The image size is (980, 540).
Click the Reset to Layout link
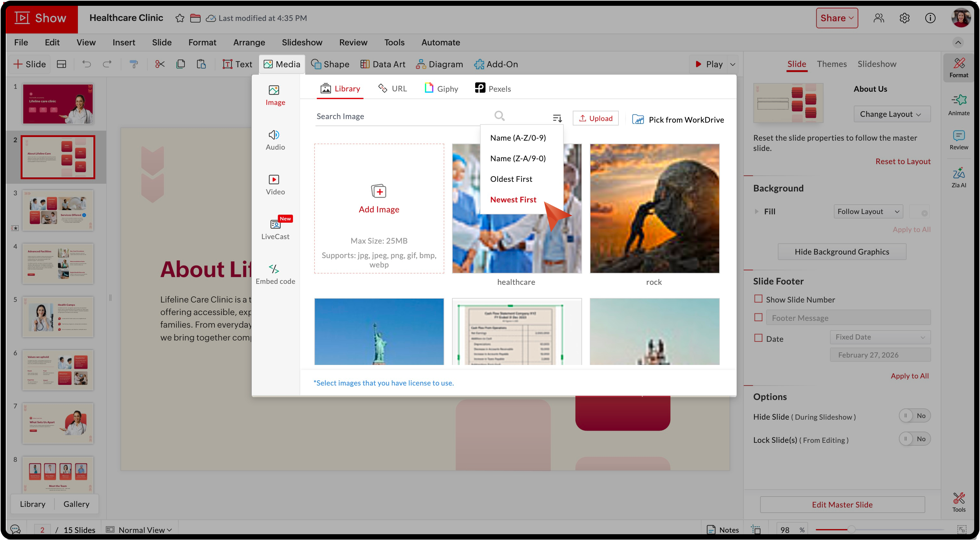click(x=902, y=161)
